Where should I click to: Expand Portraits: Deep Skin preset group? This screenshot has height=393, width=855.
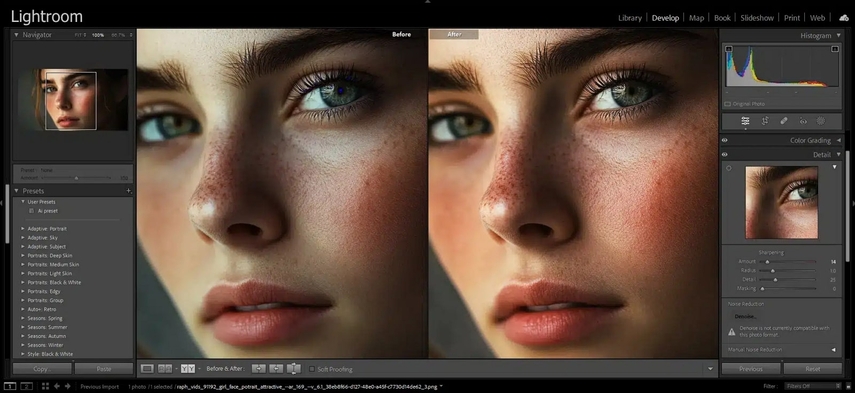click(23, 256)
